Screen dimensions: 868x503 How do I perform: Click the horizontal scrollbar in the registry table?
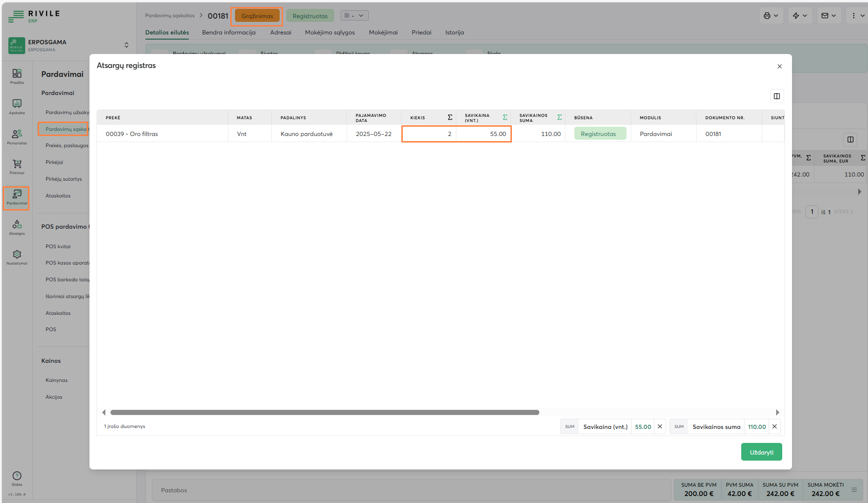point(324,413)
